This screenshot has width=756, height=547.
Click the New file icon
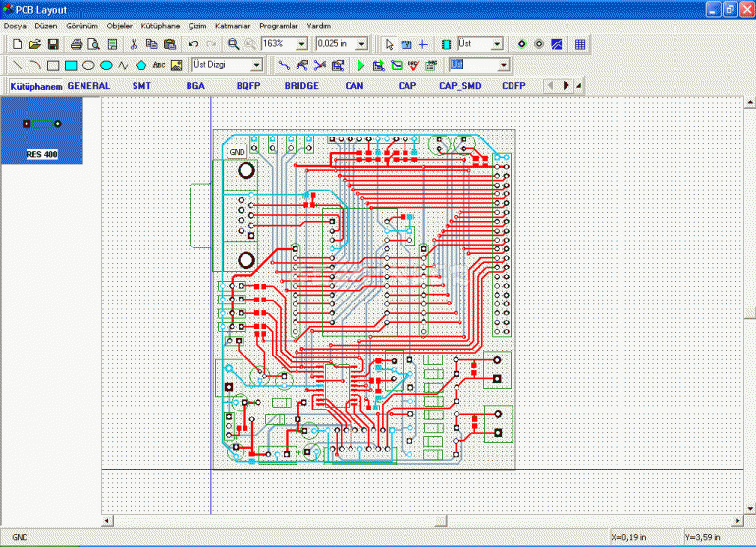pos(17,45)
